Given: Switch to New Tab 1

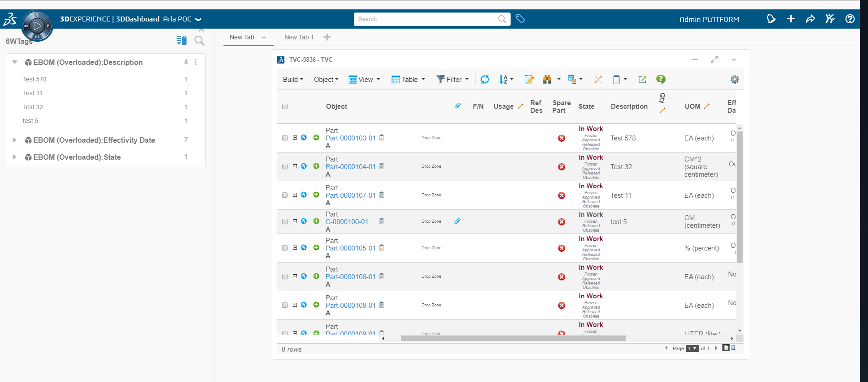Looking at the screenshot, I should (x=299, y=37).
